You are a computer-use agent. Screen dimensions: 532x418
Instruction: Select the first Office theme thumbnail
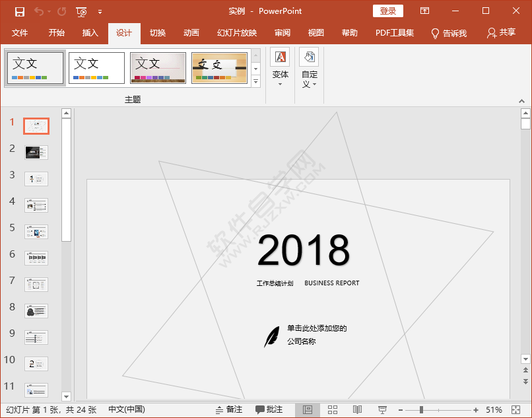(x=35, y=67)
